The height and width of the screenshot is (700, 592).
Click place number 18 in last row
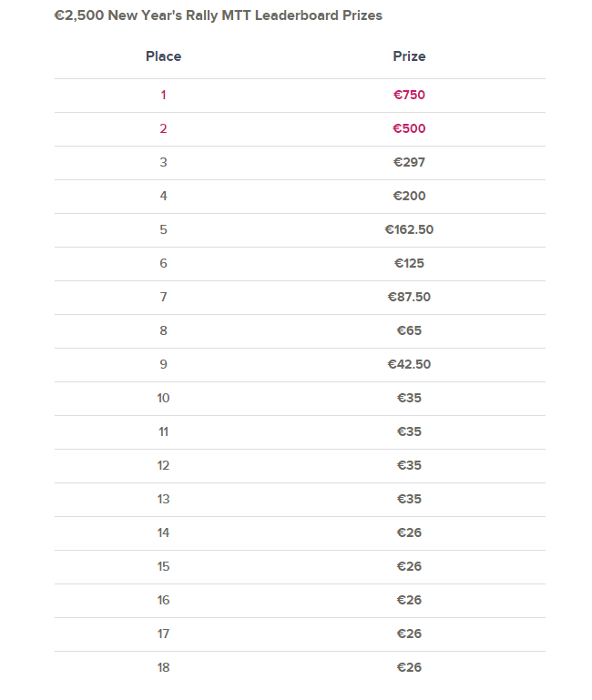(164, 667)
